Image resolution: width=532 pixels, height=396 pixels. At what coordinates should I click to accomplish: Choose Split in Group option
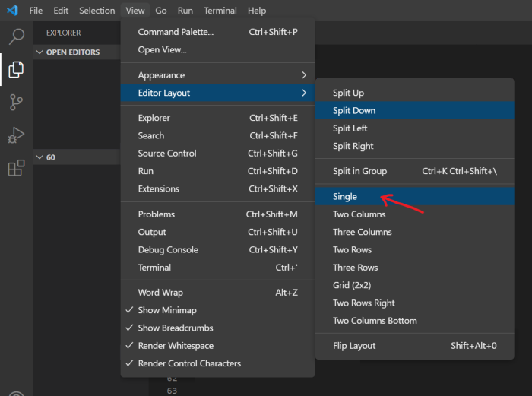415,171
